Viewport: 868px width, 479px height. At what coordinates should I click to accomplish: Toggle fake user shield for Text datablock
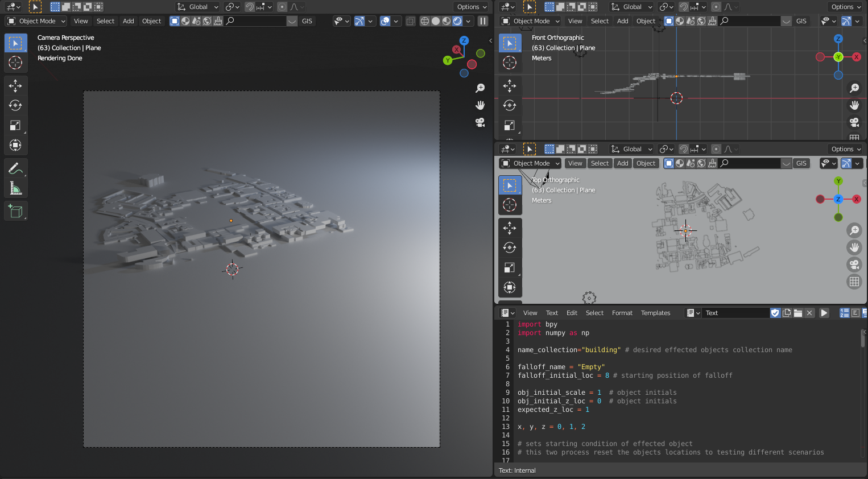[x=775, y=313]
